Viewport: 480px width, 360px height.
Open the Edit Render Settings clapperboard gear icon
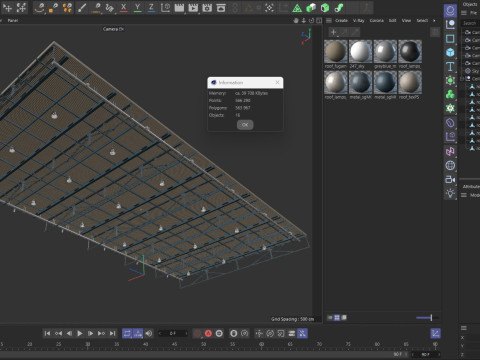(207, 8)
